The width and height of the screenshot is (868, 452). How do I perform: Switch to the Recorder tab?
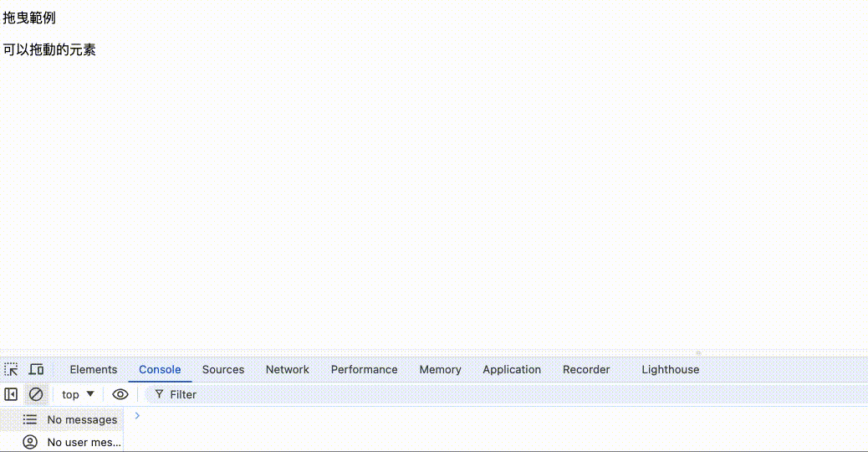[x=586, y=369]
